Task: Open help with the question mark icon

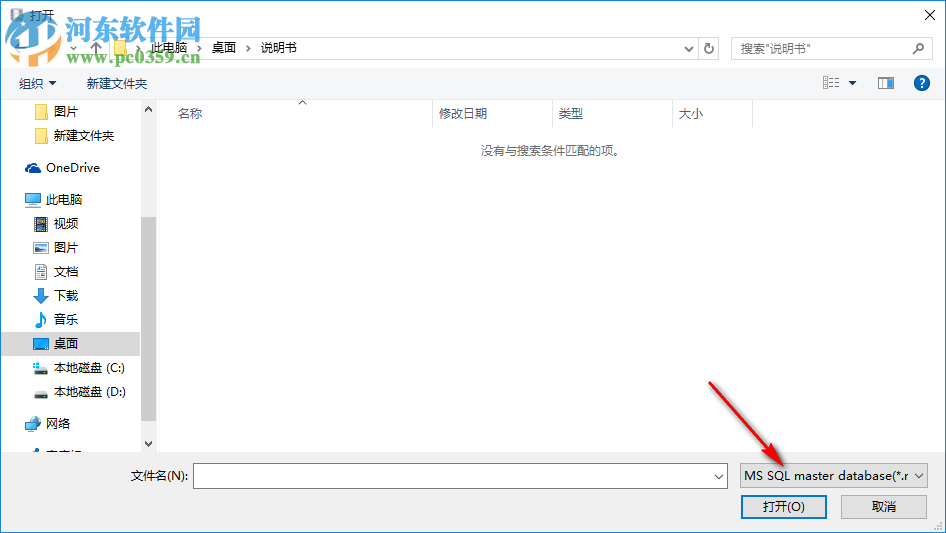Action: (921, 83)
